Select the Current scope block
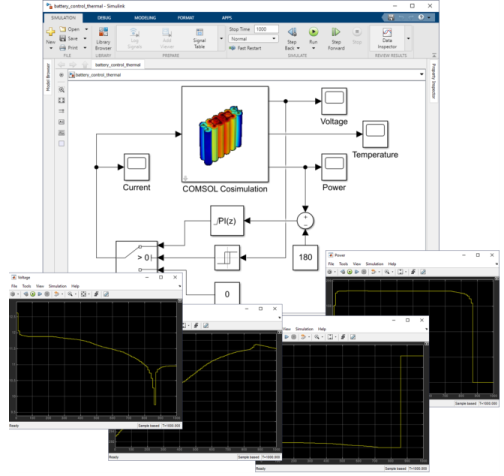The image size is (504, 476). tap(136, 167)
